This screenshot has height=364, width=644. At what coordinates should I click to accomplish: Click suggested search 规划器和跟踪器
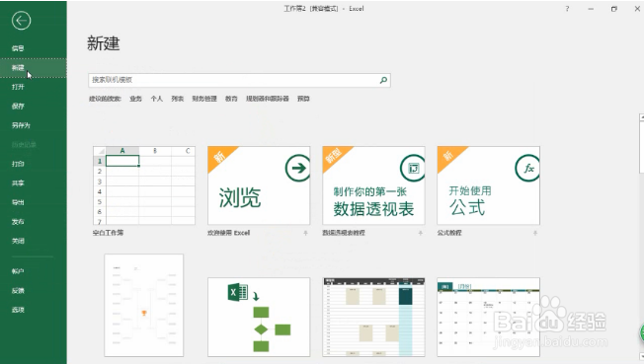pyautogui.click(x=268, y=99)
